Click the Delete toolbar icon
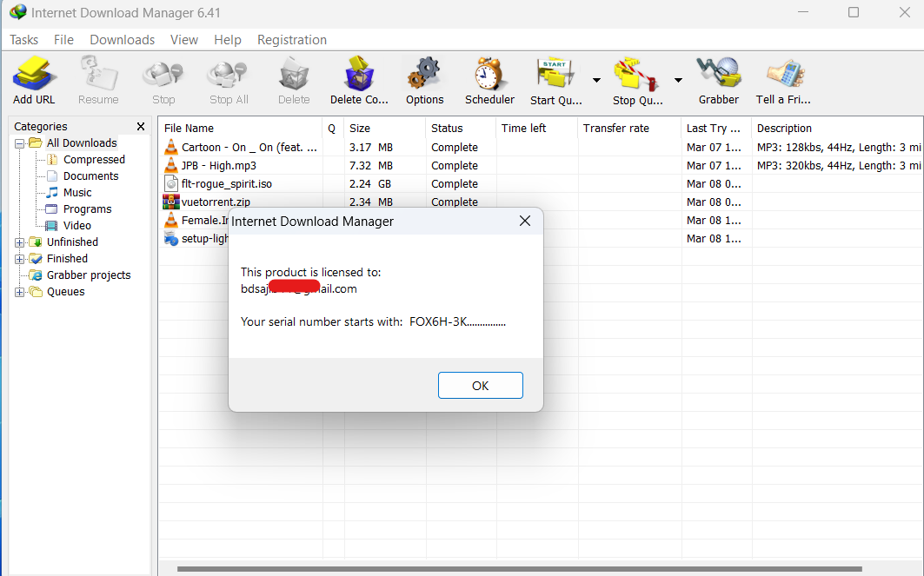The width and height of the screenshot is (924, 576). coord(294,74)
